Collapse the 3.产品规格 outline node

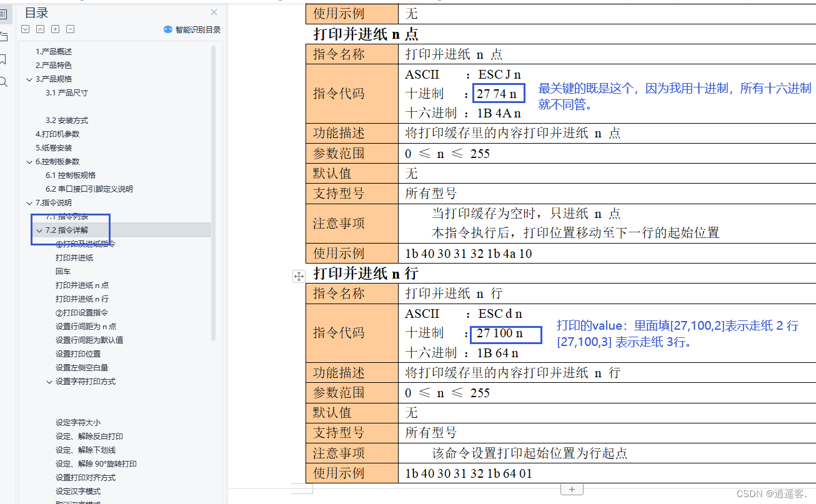click(x=29, y=79)
